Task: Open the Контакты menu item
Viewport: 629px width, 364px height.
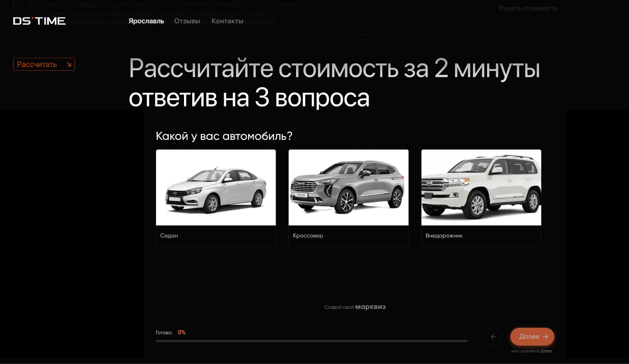Action: (227, 21)
